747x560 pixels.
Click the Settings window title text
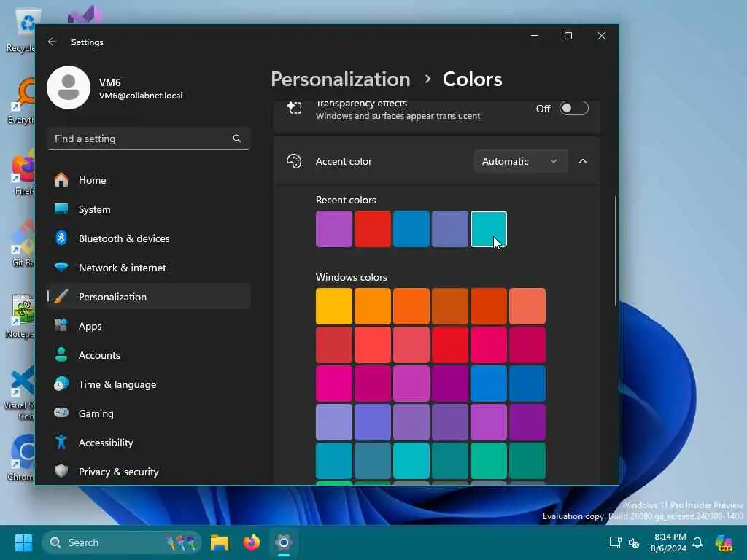click(88, 42)
